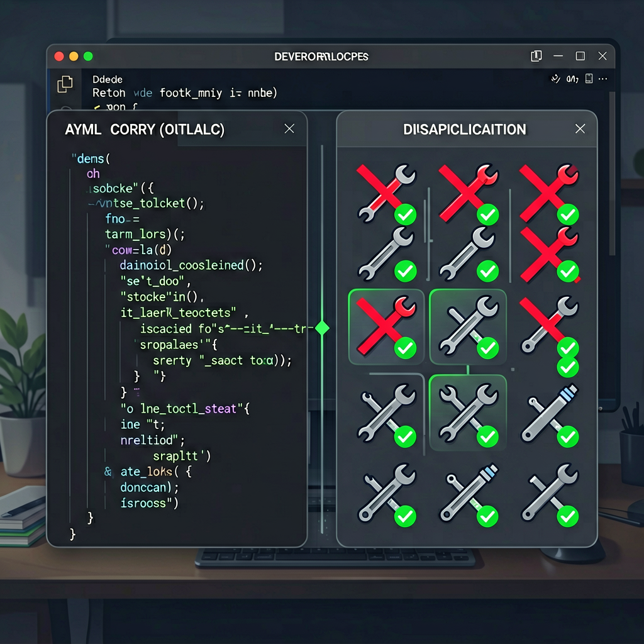Select the plain gray wrench in row two, column one
Image resolution: width=644 pixels, height=644 pixels.
point(387,254)
